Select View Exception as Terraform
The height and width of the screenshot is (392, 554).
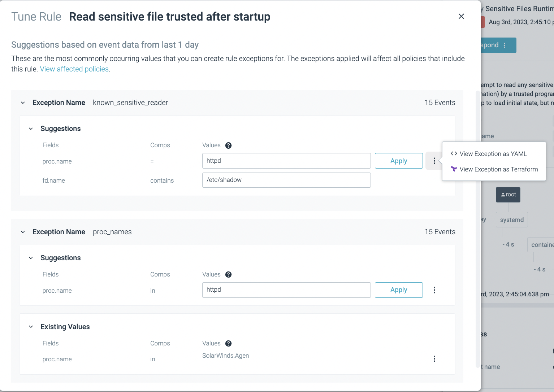pos(498,169)
